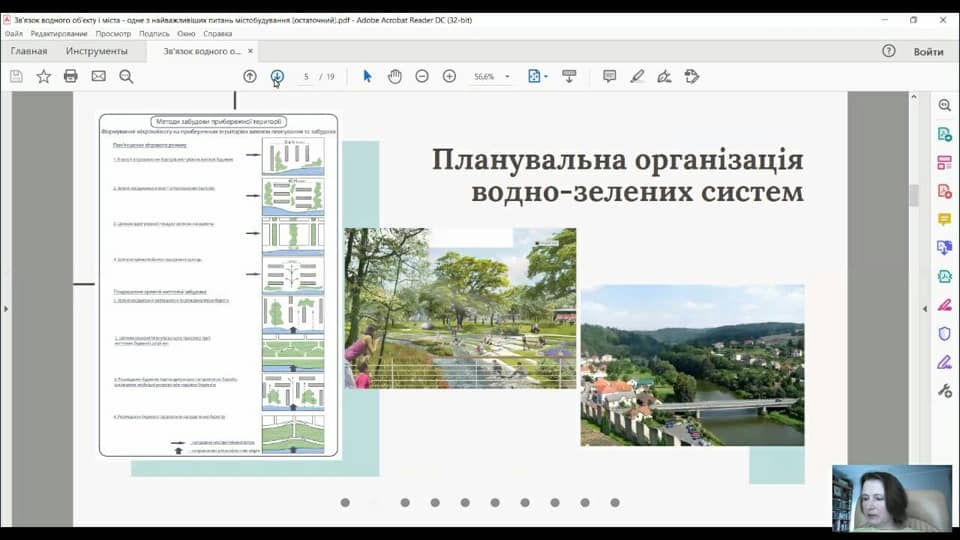The height and width of the screenshot is (540, 960).
Task: Switch to the Инструменты tab
Action: [97, 51]
